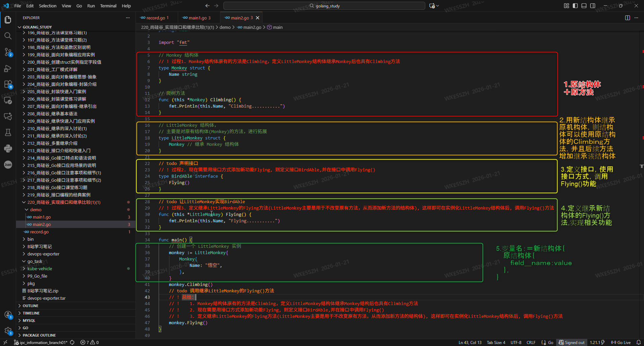644x346 pixels.
Task: Open the Source Control view
Action: (8, 52)
